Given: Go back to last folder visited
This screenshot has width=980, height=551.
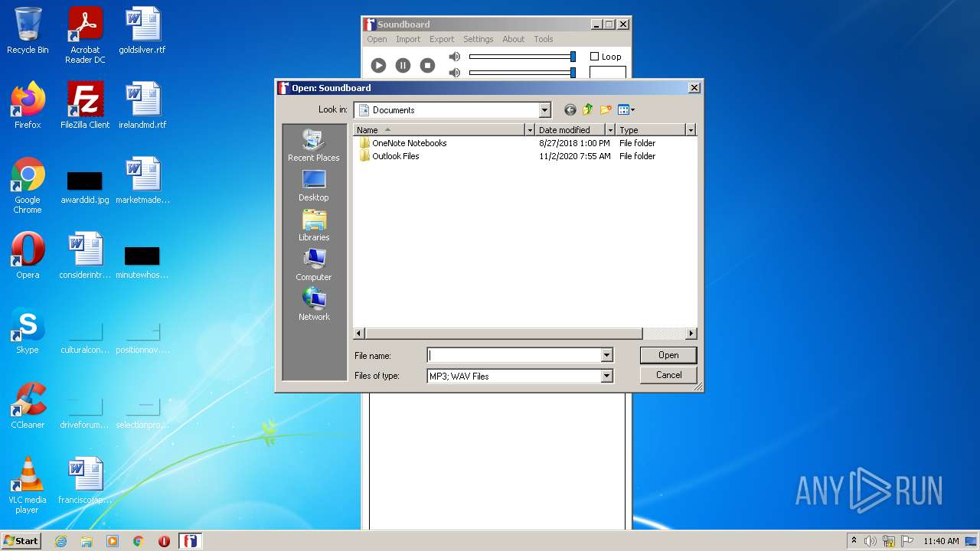Looking at the screenshot, I should point(570,110).
